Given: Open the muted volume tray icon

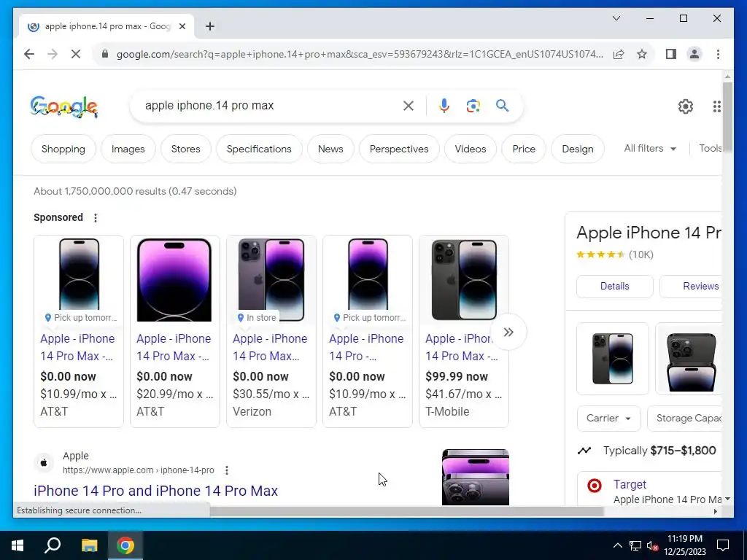Looking at the screenshot, I should (652, 545).
